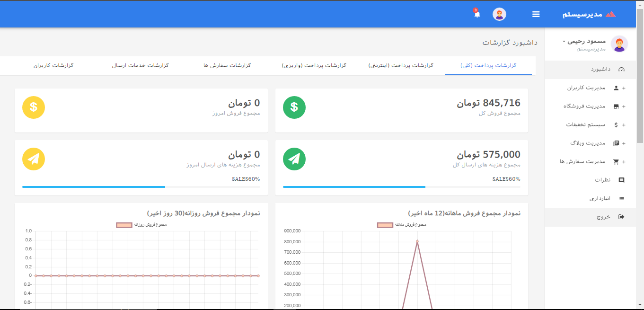Toggle the مجموع فروش ماهانه chart legend

point(402,225)
